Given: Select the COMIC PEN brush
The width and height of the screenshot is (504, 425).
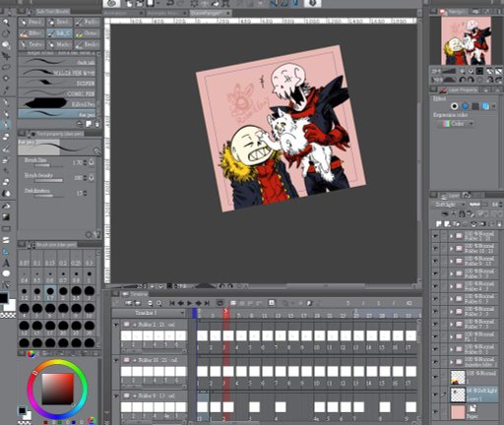Looking at the screenshot, I should (x=57, y=93).
